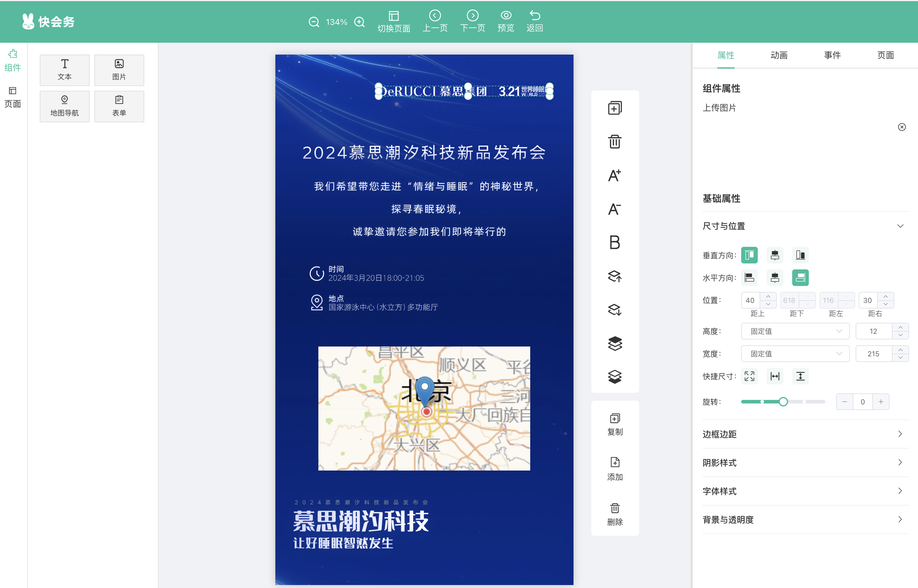The width and height of the screenshot is (918, 588).
Task: Add a new page with 添加
Action: pos(615,469)
